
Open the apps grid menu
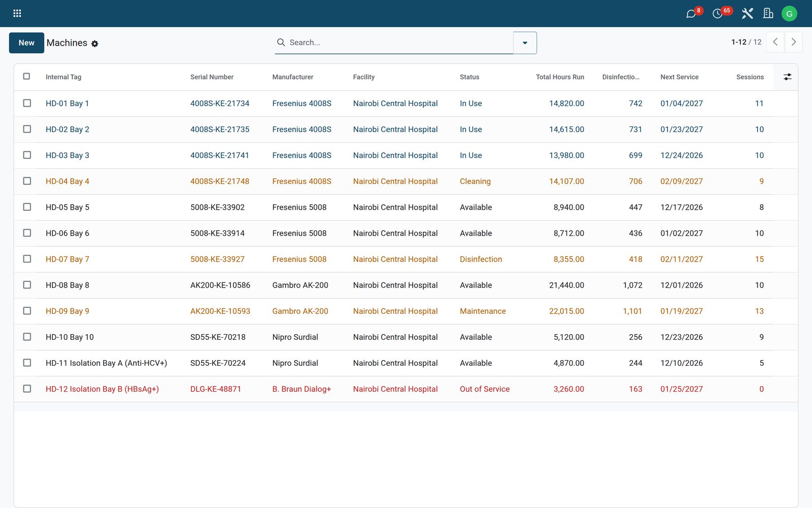click(x=17, y=13)
